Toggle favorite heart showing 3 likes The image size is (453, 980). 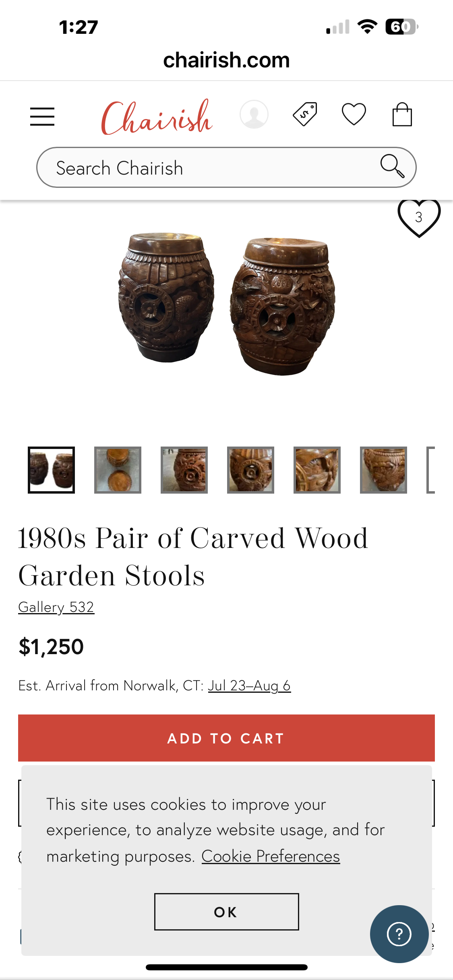pos(419,218)
